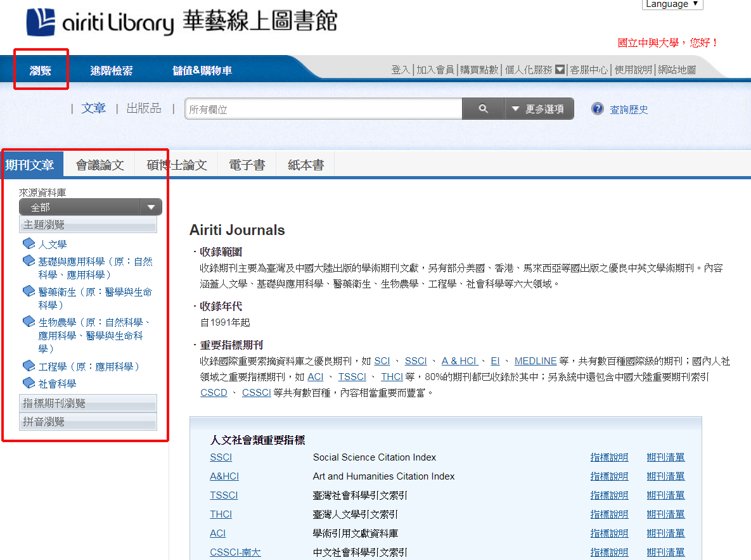This screenshot has height=560, width=751.
Task: Click the 登入 link
Action: pyautogui.click(x=401, y=70)
